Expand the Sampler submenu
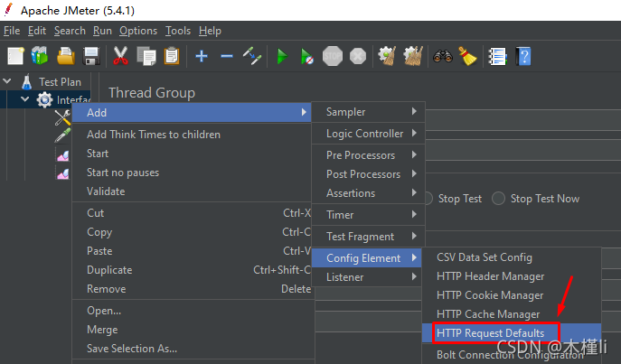The image size is (621, 364). [x=368, y=112]
